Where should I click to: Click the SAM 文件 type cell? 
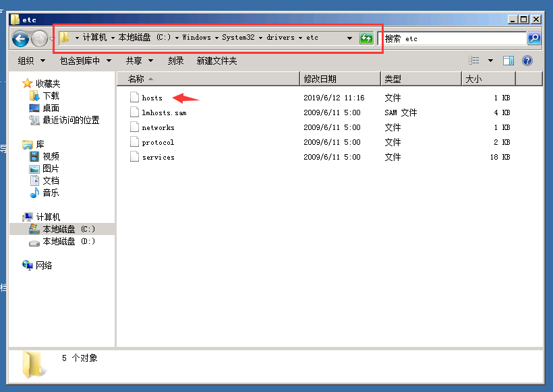point(401,112)
